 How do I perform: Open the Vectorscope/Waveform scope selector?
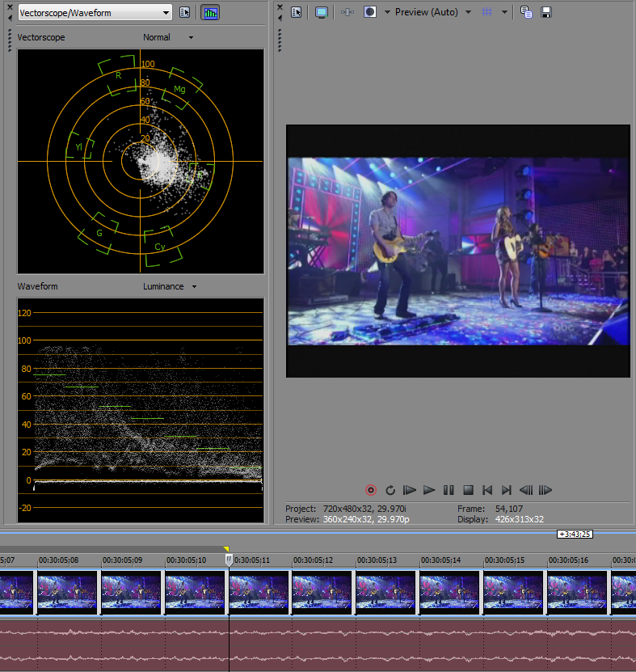click(x=95, y=12)
